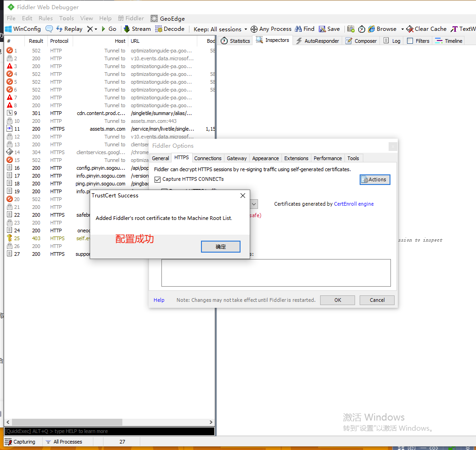
Task: Click the Go resume button
Action: tap(109, 29)
